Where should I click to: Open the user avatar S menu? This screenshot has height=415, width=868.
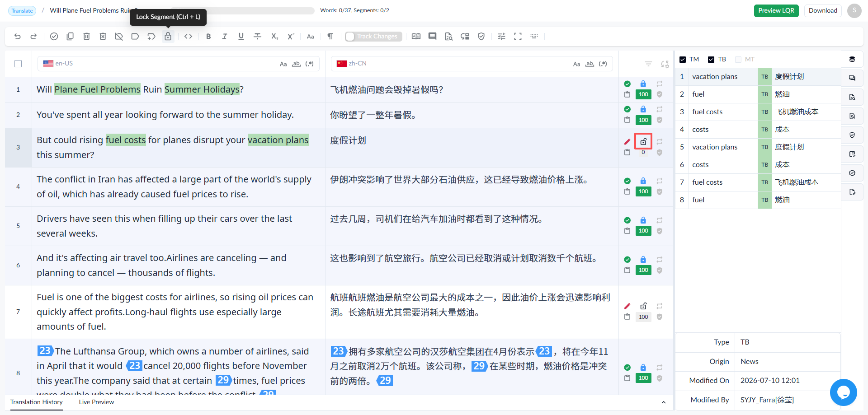point(854,11)
